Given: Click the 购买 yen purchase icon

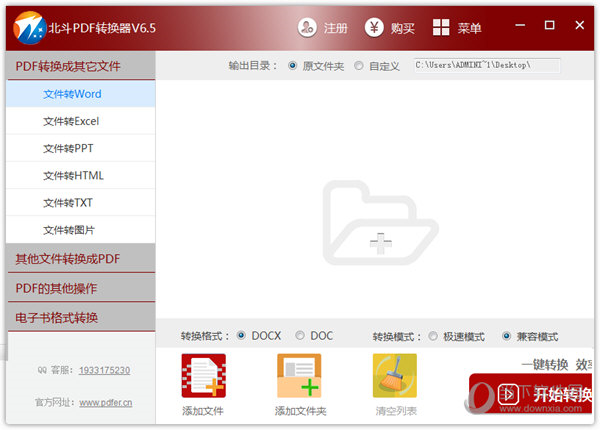Looking at the screenshot, I should 374,28.
